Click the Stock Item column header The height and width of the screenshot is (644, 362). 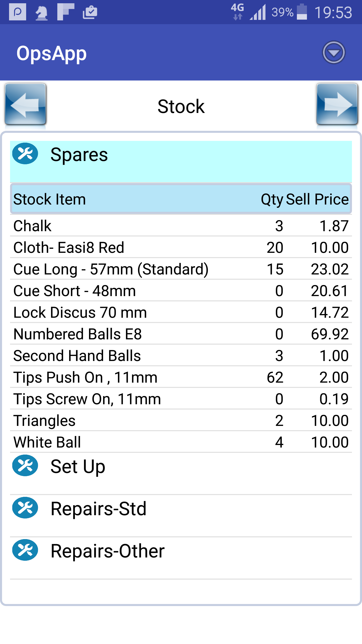[50, 199]
